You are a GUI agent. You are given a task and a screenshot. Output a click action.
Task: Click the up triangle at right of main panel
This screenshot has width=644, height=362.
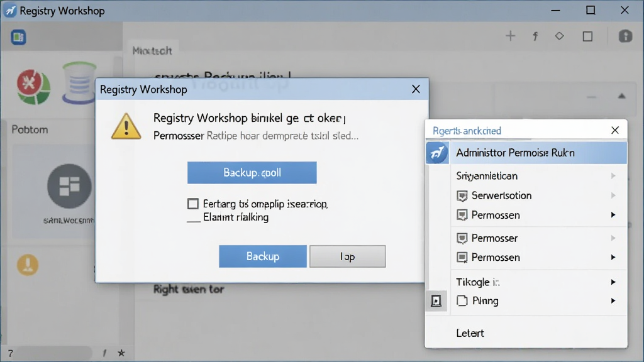pyautogui.click(x=621, y=96)
